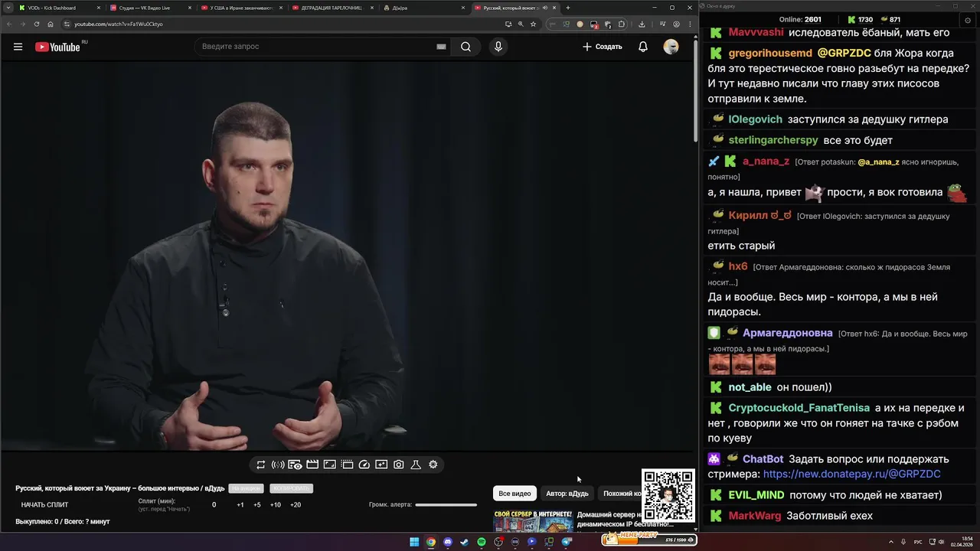Click username Cryptocuckold_FanatTenisa in chat
This screenshot has width=980, height=551.
point(799,408)
